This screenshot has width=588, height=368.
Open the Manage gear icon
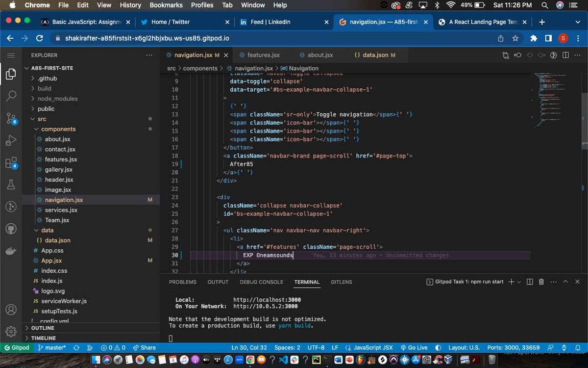(11, 332)
